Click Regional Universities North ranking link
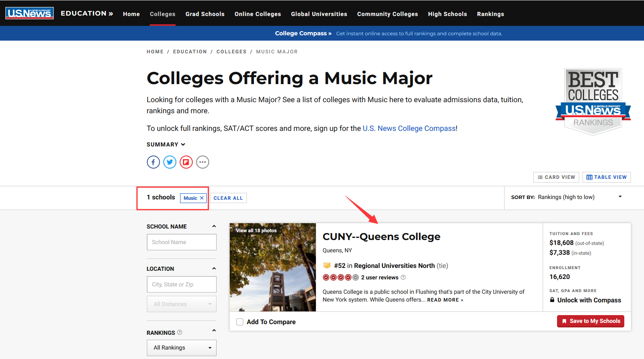 click(394, 266)
